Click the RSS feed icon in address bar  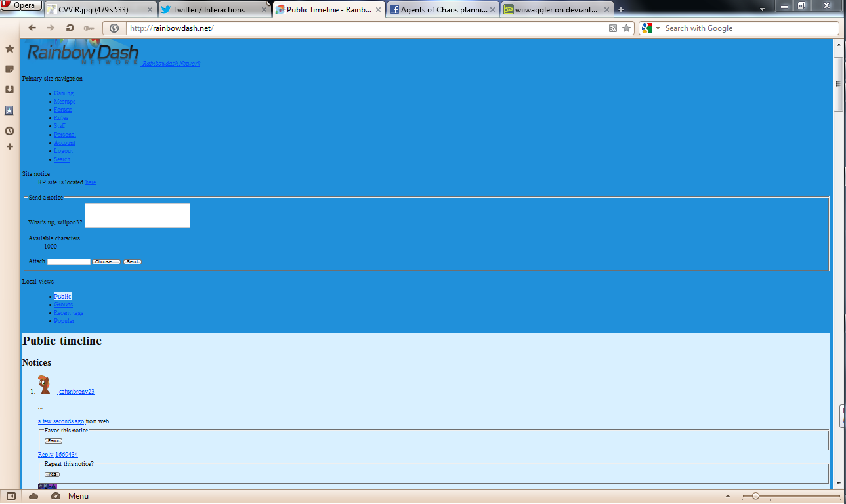tap(613, 28)
